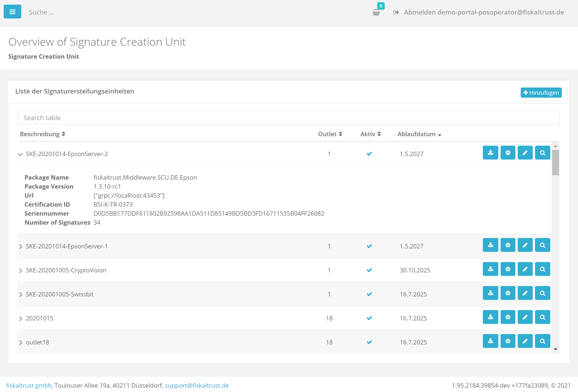The image size is (578, 392).
Task: Click the Hinzufügen button
Action: pos(541,93)
